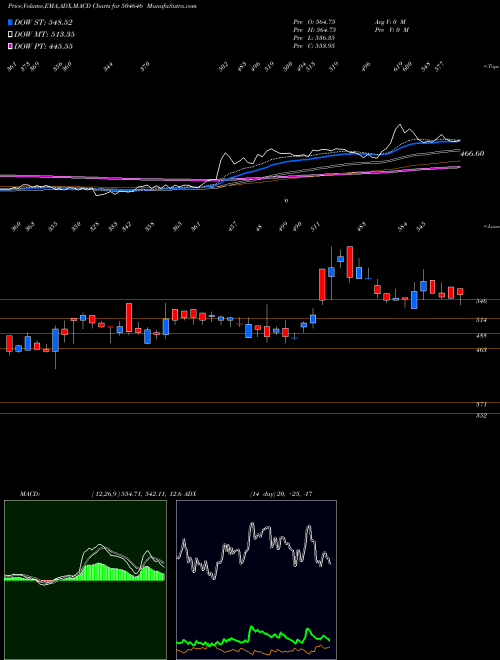Click the 'Pre V: 0 M' volume text
Viewport: 500px width, 660px height.
391,30
